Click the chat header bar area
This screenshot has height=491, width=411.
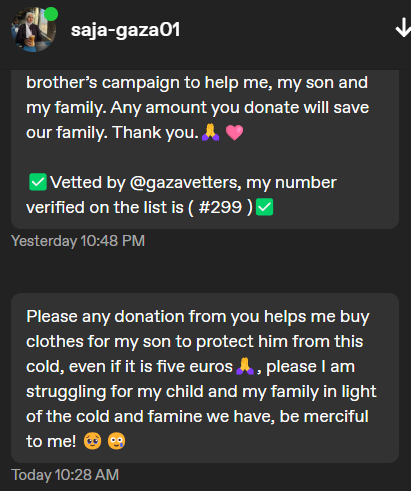(x=205, y=33)
